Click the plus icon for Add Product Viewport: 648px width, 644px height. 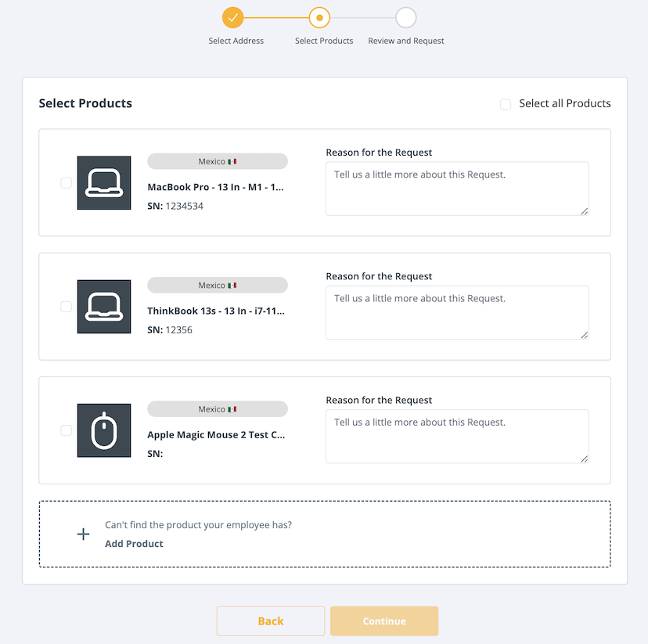[x=83, y=534]
